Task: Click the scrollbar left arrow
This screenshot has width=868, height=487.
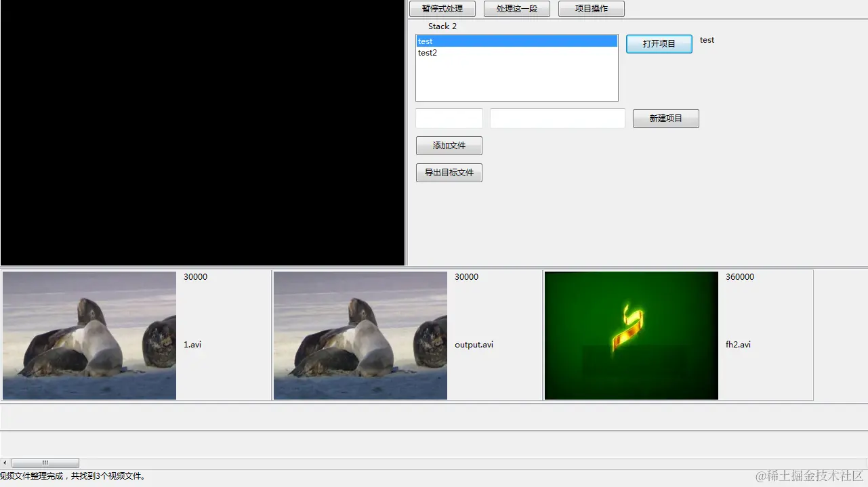Action: point(5,463)
